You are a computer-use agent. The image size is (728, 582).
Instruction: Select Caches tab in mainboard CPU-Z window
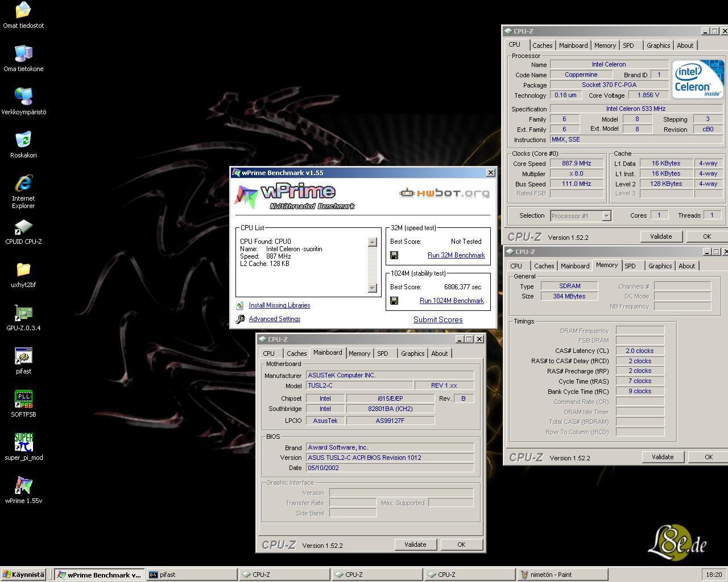(296, 354)
